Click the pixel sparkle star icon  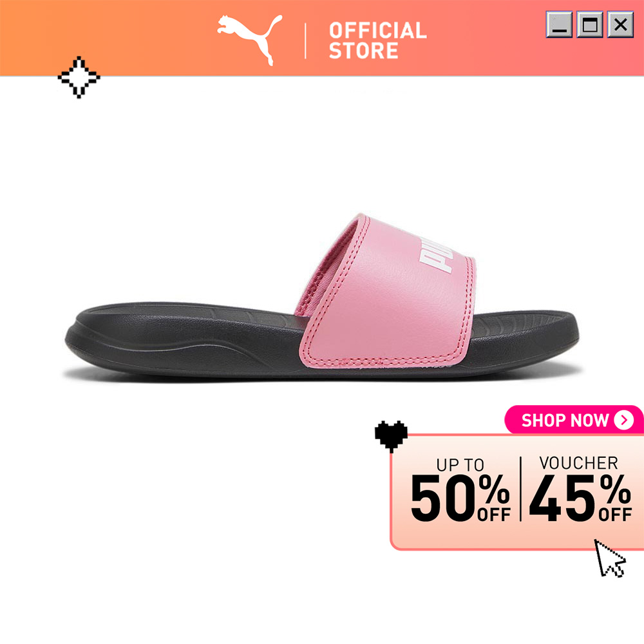(x=79, y=77)
